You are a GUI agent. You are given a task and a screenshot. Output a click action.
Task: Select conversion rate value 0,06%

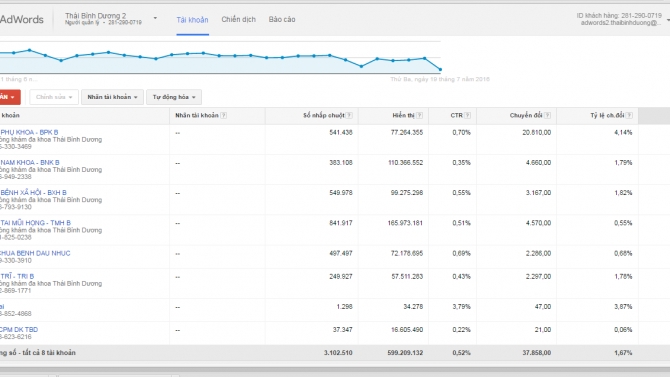(x=623, y=330)
